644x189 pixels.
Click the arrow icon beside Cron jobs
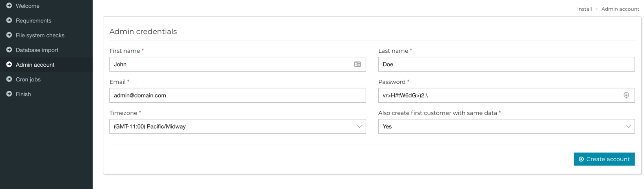pos(9,79)
